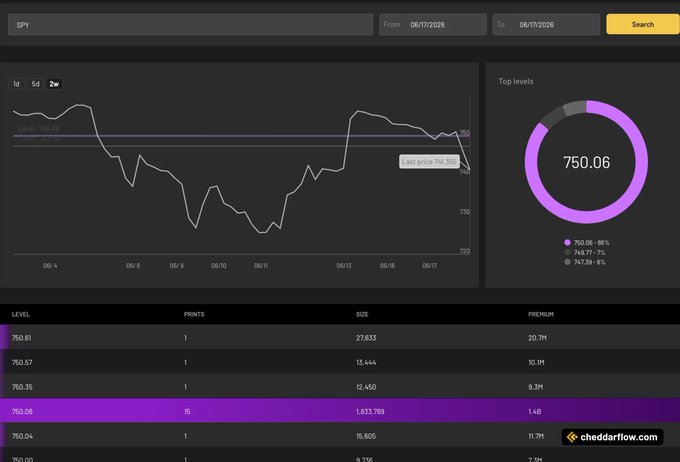Open the To date field

point(546,25)
